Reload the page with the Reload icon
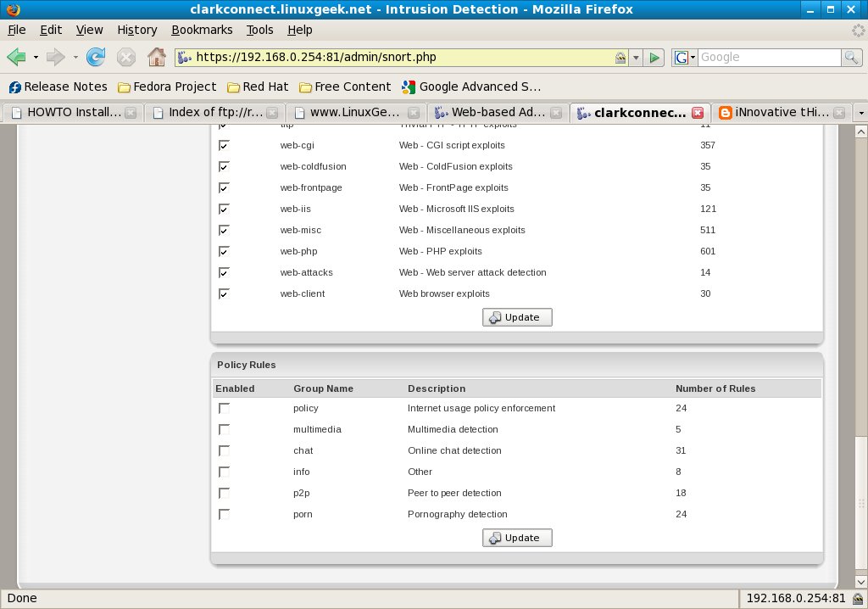Image resolution: width=868 pixels, height=609 pixels. pyautogui.click(x=96, y=57)
